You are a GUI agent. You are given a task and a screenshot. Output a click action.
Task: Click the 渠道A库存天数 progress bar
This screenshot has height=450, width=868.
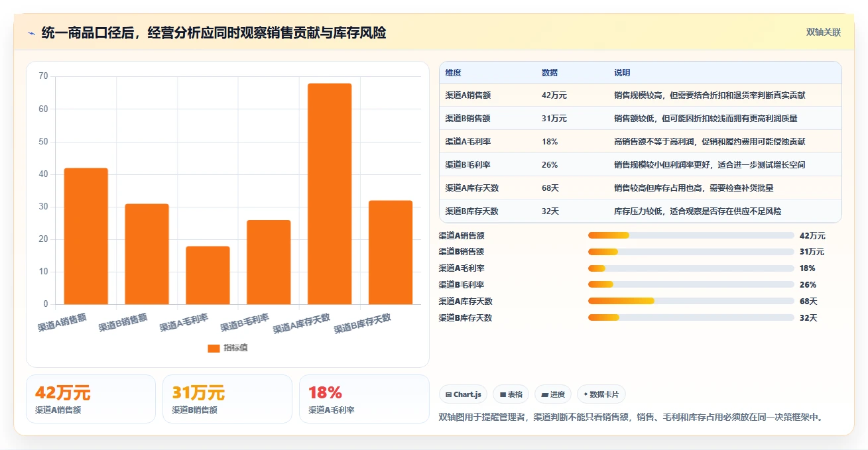(691, 302)
